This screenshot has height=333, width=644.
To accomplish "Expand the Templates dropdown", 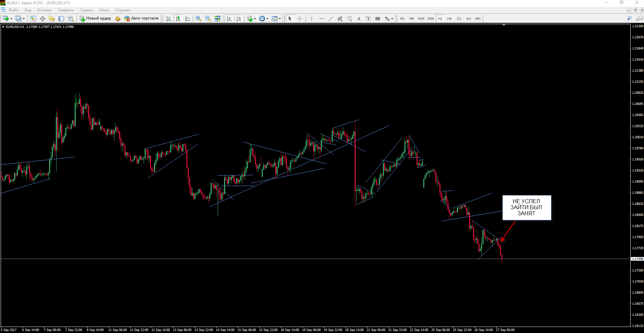I will point(280,19).
